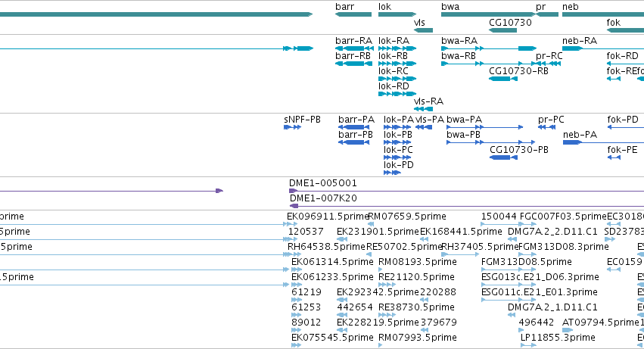Select EST EK231901.5prime
This screenshot has width=644, height=349.
342,239
